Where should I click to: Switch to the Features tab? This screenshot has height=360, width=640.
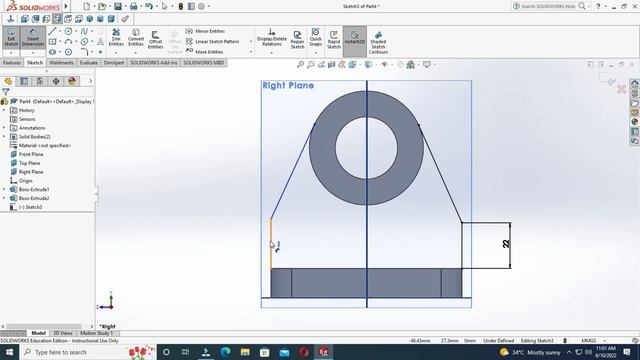(12, 63)
